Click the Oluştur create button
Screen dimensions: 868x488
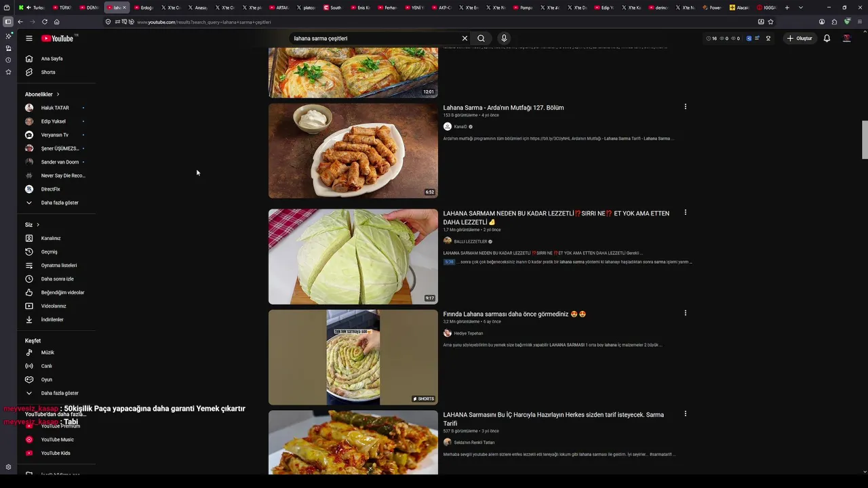coord(800,39)
